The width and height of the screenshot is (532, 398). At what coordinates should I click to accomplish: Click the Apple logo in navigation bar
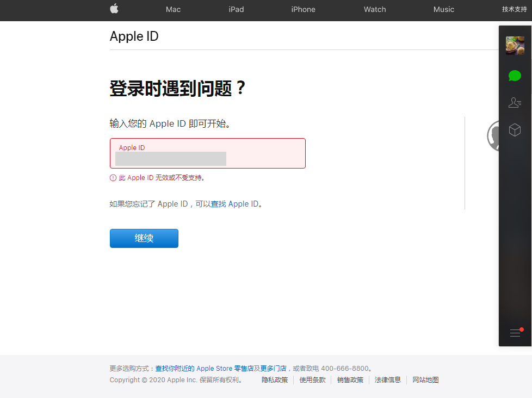pyautogui.click(x=114, y=9)
